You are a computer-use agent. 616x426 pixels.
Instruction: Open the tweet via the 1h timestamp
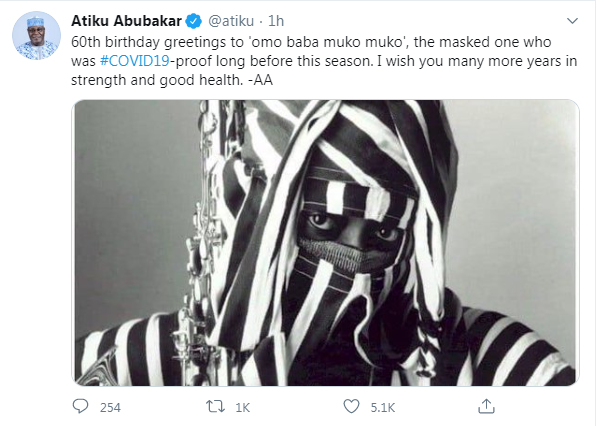tap(276, 21)
